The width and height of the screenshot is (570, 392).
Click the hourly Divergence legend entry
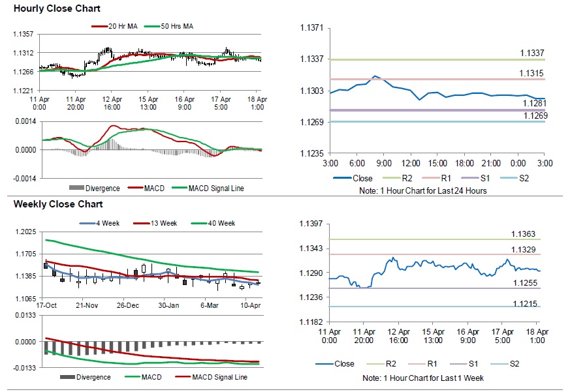(95, 188)
